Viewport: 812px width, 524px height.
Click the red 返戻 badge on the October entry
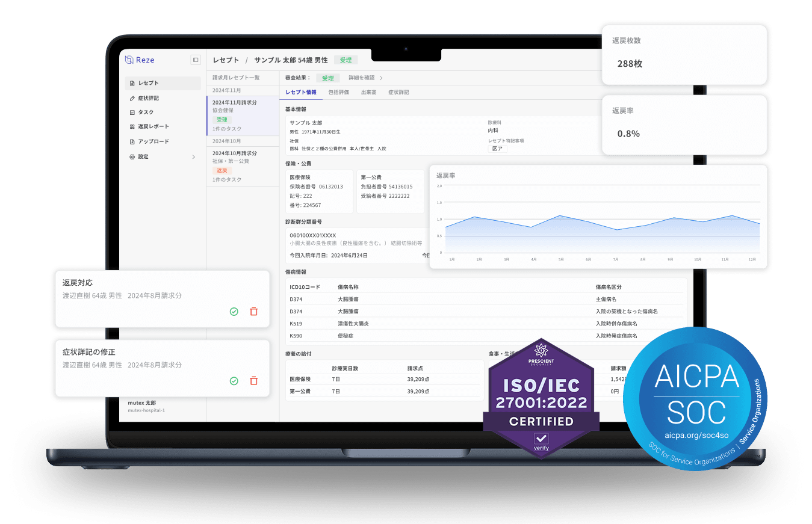coord(222,171)
